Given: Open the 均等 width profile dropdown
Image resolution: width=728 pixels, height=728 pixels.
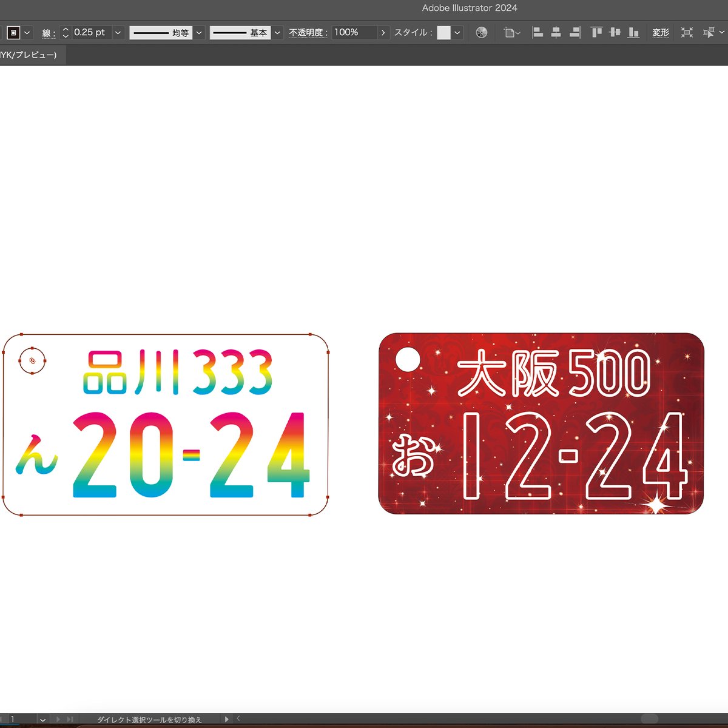Looking at the screenshot, I should [x=199, y=33].
